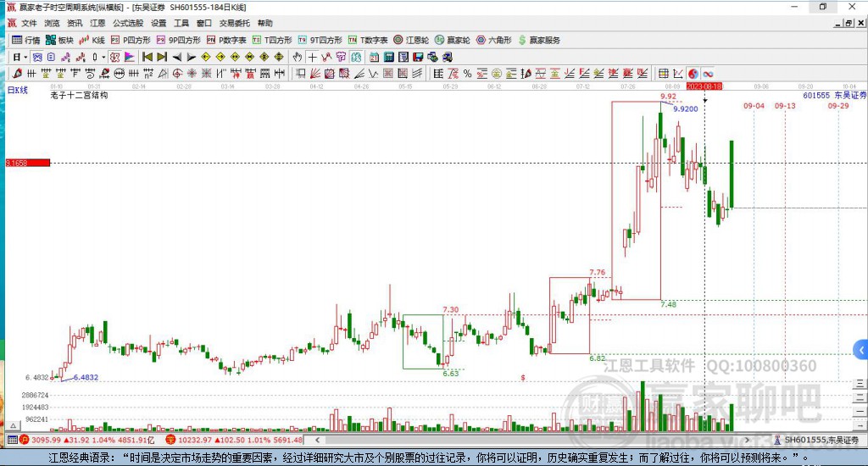This screenshot has height=466, width=868.
Task: Step forward with the black right arrow
Action: pyautogui.click(x=191, y=57)
